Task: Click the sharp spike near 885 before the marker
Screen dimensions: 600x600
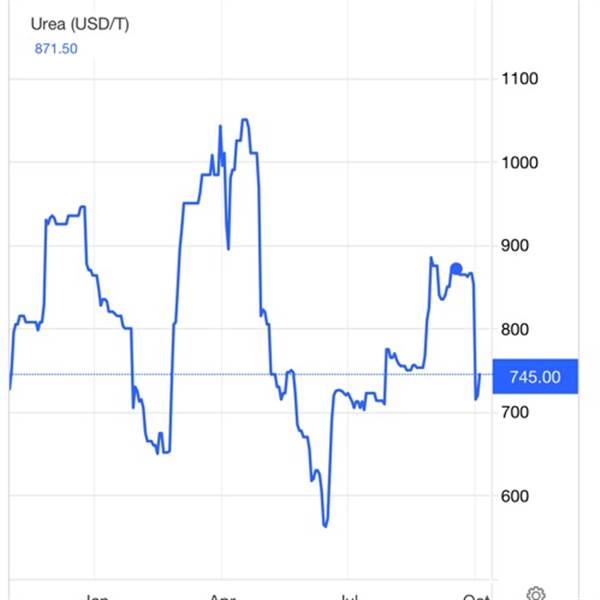Action: tap(431, 258)
